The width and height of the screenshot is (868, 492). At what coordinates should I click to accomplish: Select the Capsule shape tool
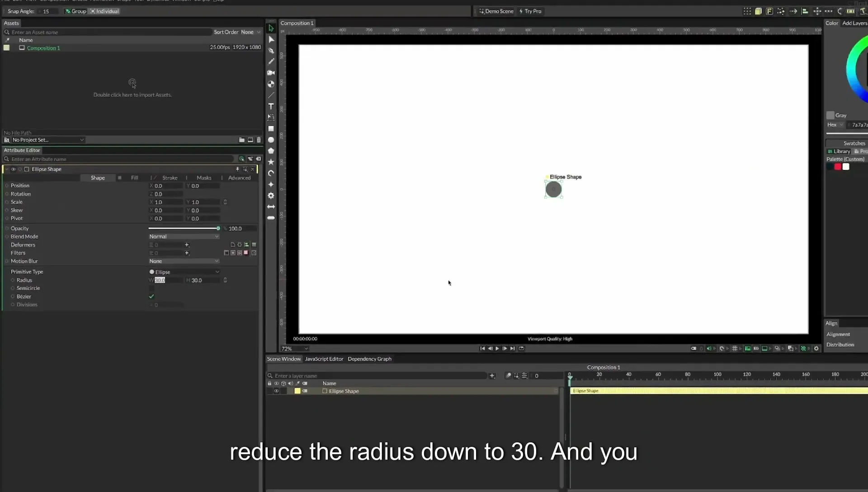pos(271,218)
